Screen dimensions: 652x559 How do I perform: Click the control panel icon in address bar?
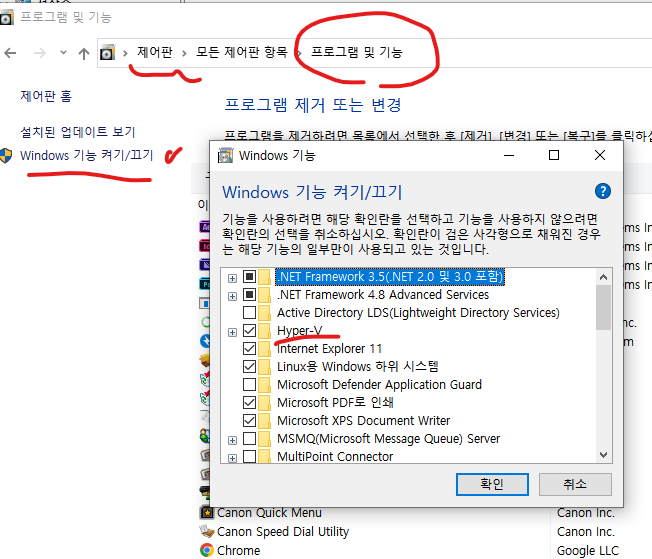pyautogui.click(x=107, y=53)
